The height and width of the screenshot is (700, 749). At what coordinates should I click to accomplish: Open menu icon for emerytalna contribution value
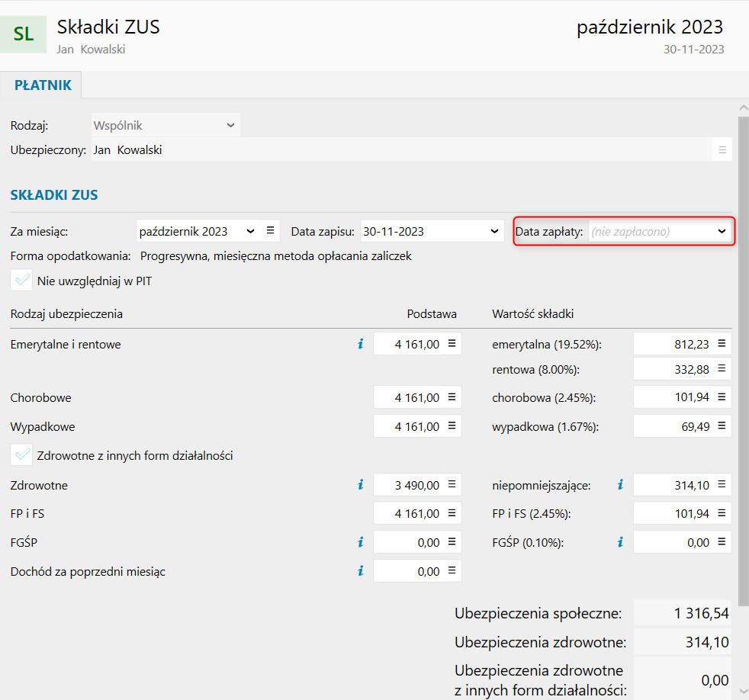[721, 344]
